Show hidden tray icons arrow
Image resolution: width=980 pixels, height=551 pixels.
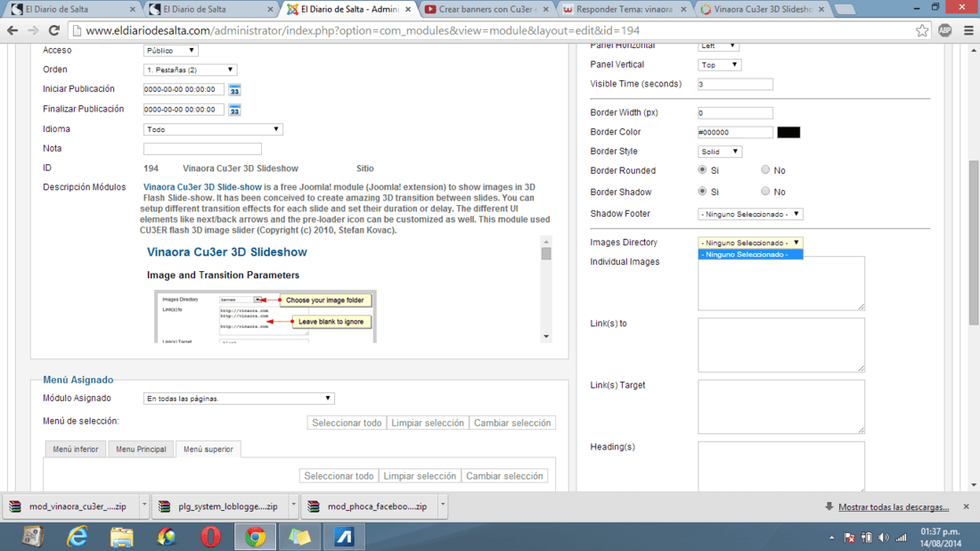coord(832,538)
